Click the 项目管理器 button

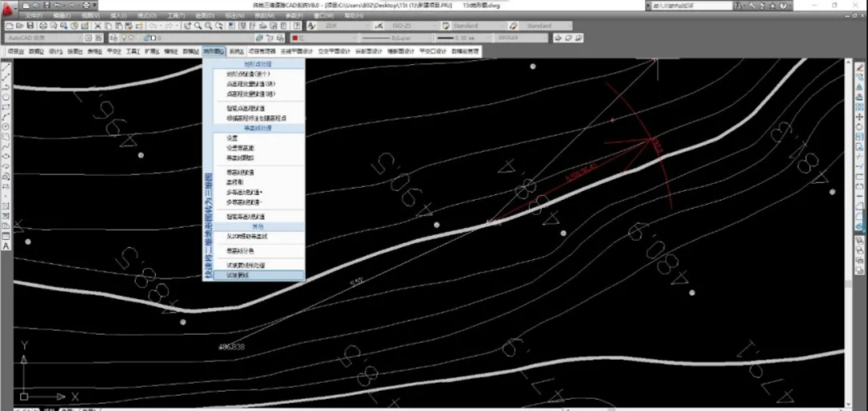[262, 51]
